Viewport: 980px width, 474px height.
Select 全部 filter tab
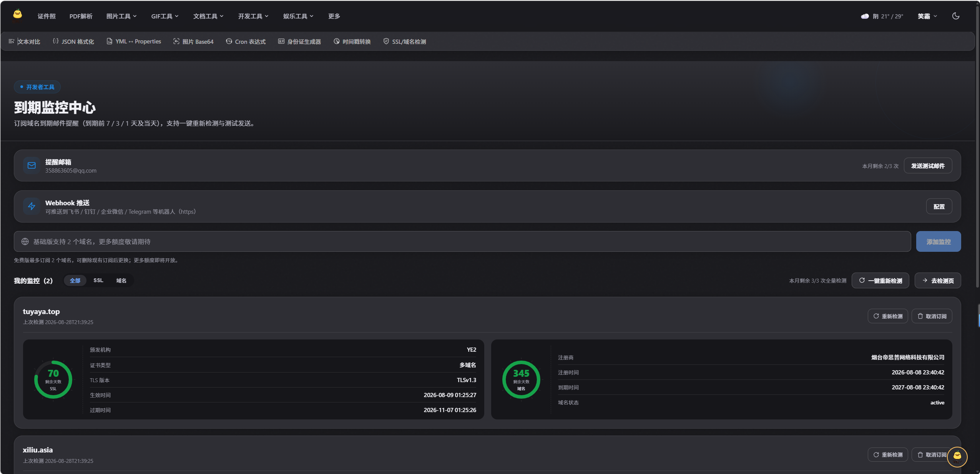click(75, 280)
